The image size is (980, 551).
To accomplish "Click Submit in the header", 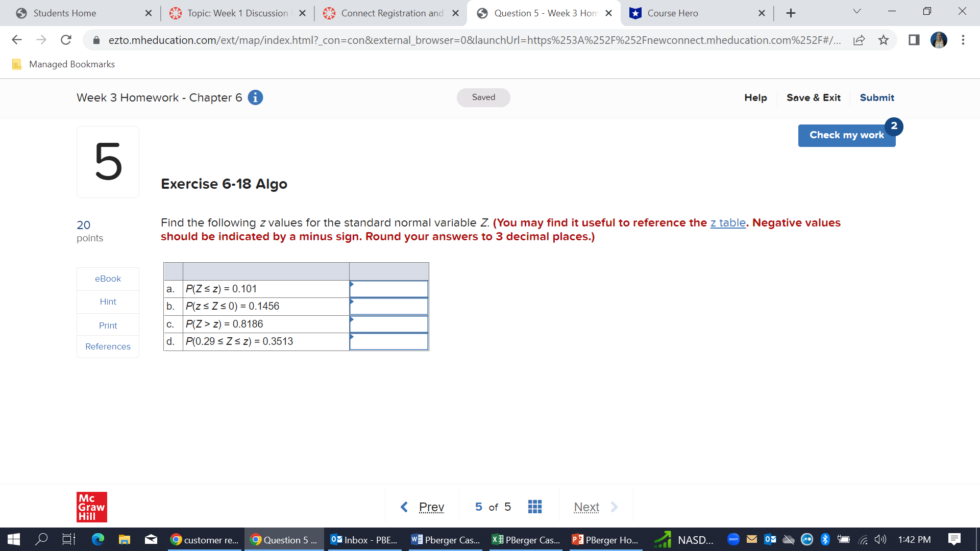I will tap(876, 97).
